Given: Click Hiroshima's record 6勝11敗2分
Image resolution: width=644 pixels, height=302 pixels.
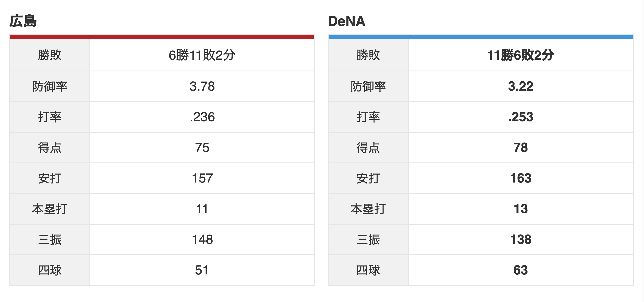Looking at the screenshot, I should (x=202, y=55).
